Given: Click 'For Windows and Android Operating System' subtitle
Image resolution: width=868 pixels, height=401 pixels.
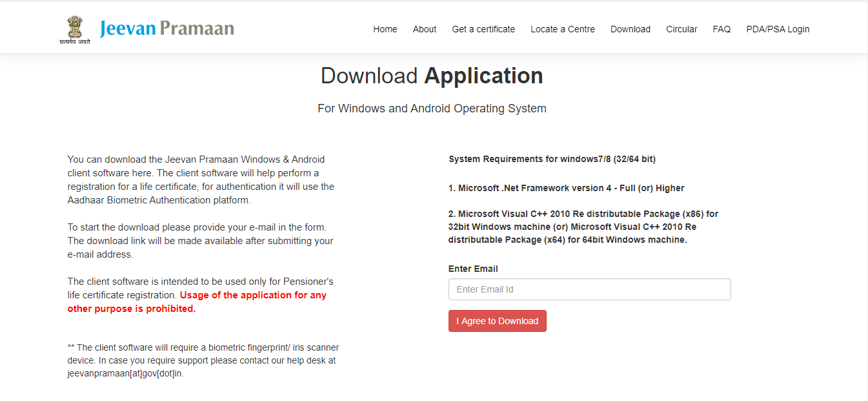Looking at the screenshot, I should (432, 108).
